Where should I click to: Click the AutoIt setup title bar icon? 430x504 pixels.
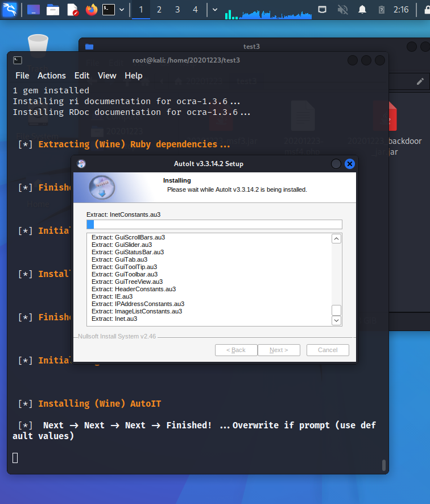coord(81,164)
